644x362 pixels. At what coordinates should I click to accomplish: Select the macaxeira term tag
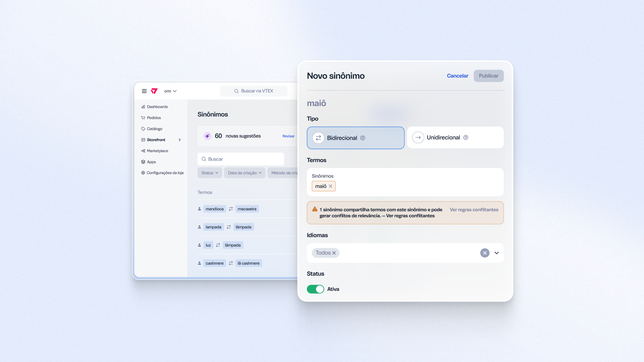247,209
